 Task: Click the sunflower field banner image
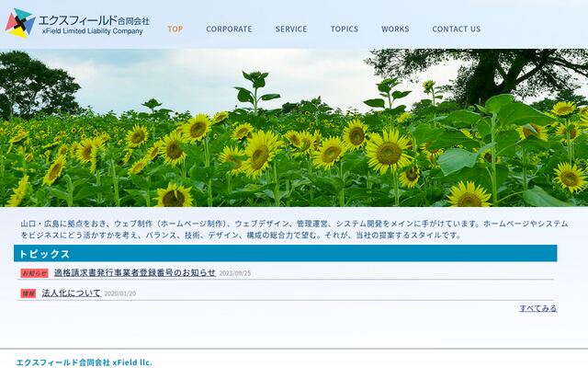coord(294,128)
